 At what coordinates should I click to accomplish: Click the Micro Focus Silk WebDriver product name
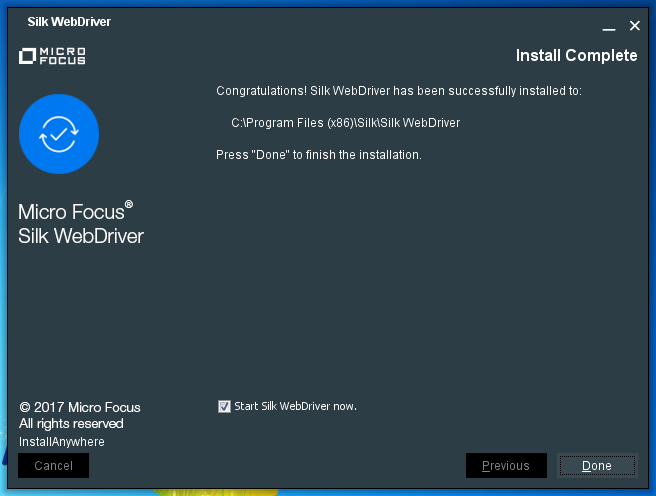(81, 224)
